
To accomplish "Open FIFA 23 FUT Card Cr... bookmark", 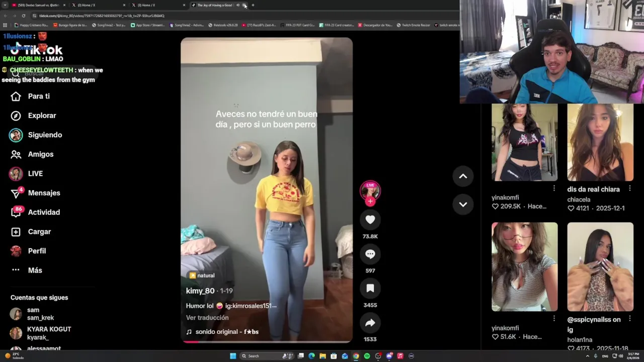I will 297,25.
